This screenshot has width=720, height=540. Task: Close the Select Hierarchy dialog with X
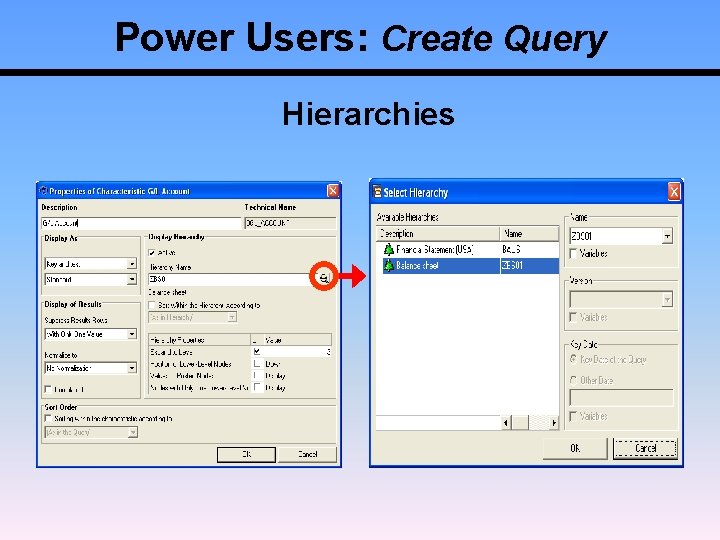click(674, 191)
